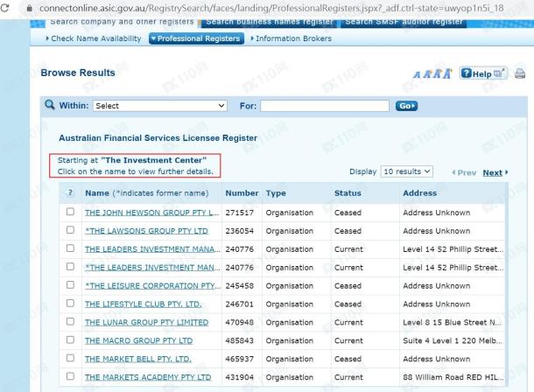Tick checkbox for *THE LEADERS INVESTMENT MAN... row
This screenshot has width=534, height=392.
70,266
